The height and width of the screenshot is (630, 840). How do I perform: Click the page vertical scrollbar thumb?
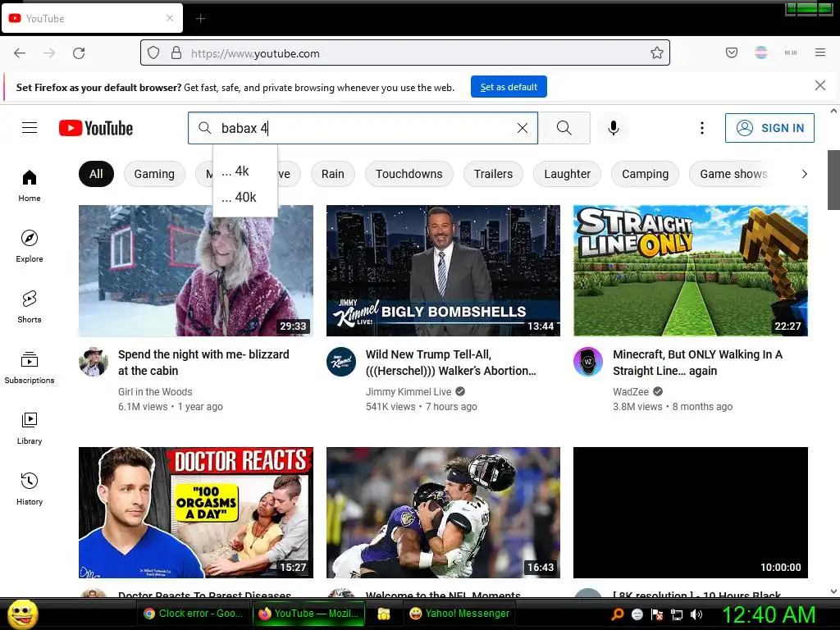tap(833, 180)
